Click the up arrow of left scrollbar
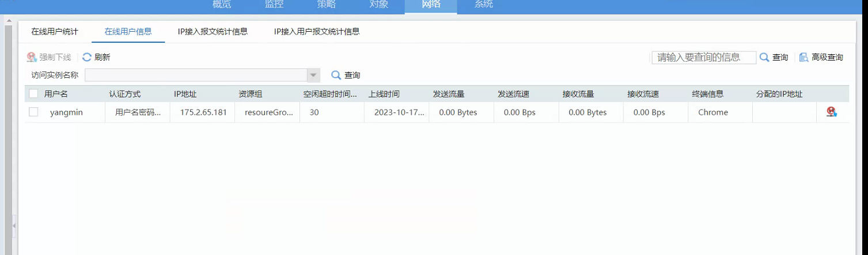 pyautogui.click(x=8, y=20)
